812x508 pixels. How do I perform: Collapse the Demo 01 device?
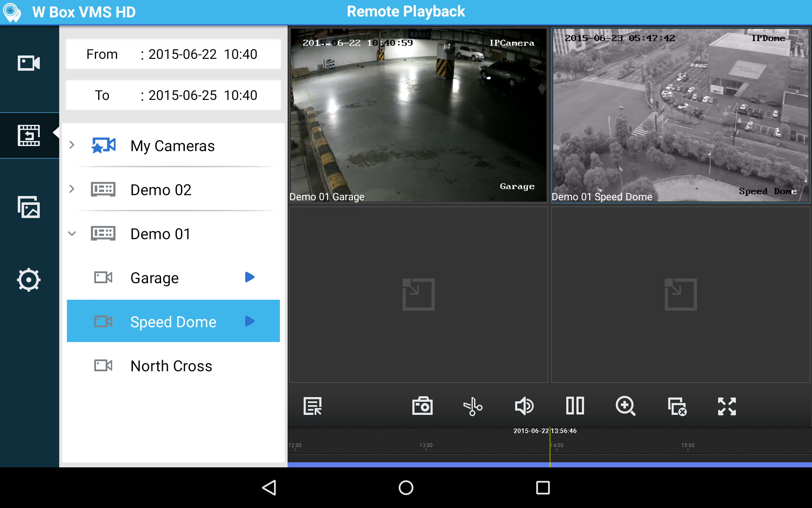pyautogui.click(x=72, y=234)
